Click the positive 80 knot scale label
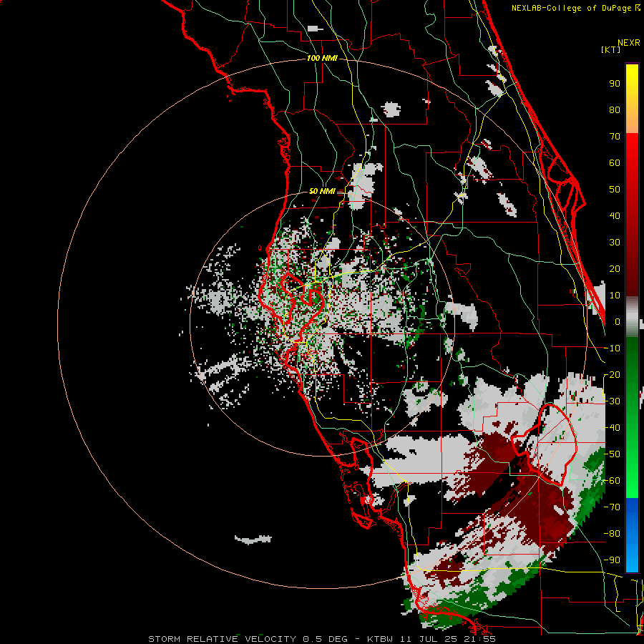 tap(615, 110)
